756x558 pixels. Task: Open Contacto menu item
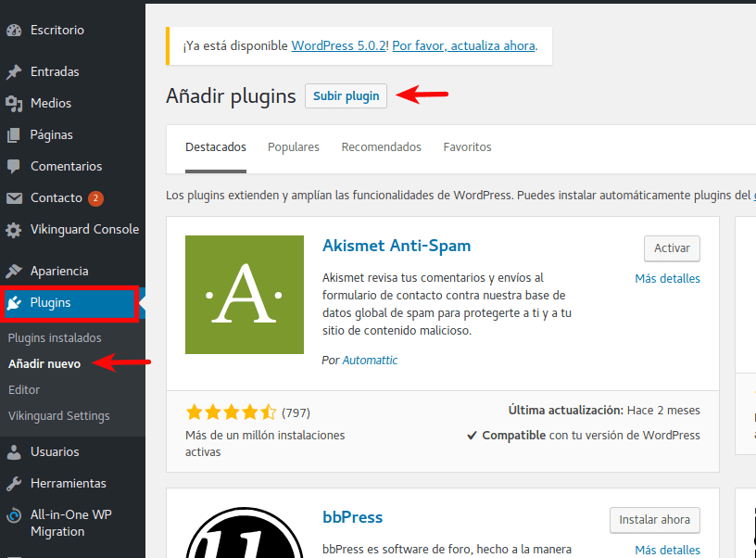(56, 198)
